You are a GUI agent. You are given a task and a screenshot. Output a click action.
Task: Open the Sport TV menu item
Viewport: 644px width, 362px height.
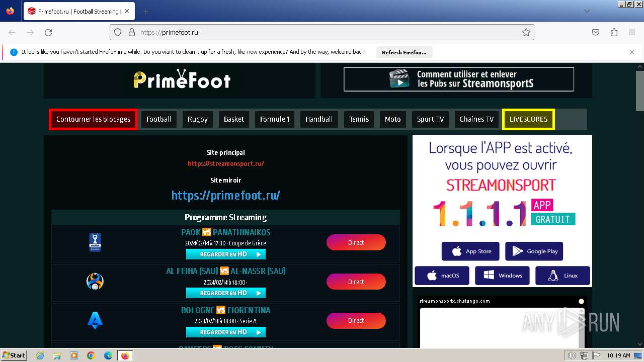pyautogui.click(x=430, y=119)
